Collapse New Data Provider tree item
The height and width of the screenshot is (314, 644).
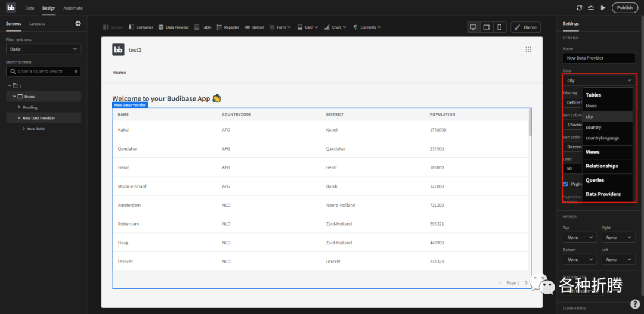19,118
